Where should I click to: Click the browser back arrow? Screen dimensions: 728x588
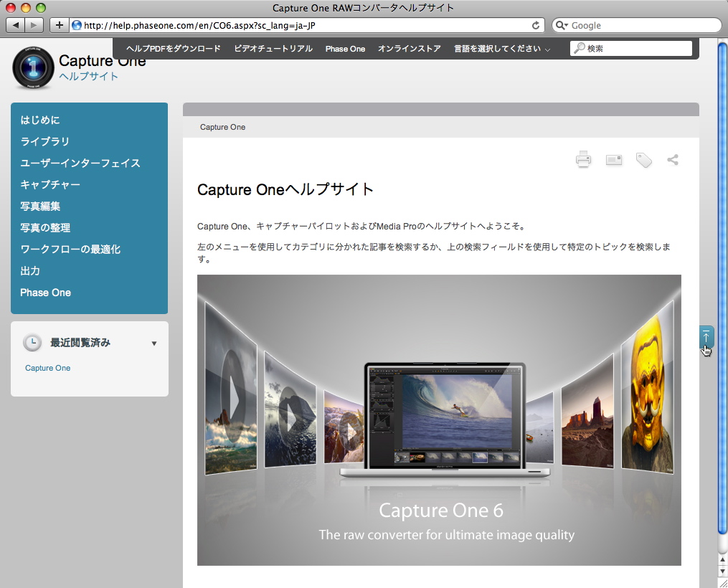point(16,24)
